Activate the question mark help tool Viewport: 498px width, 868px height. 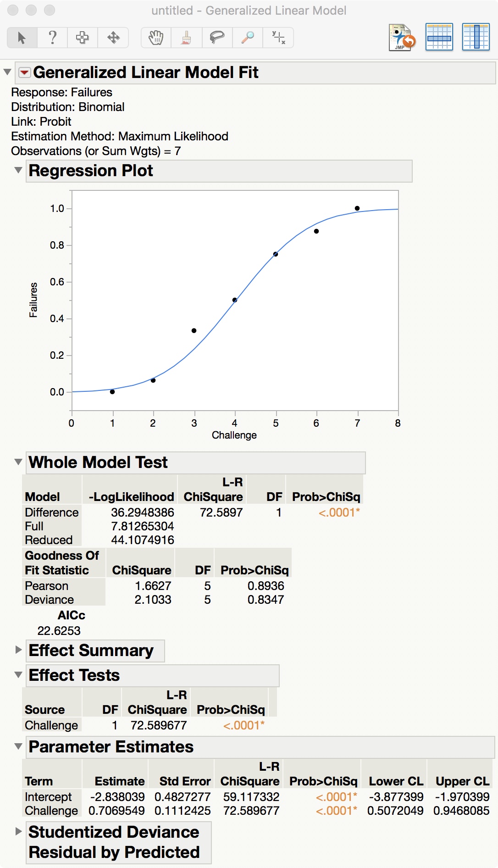click(52, 38)
